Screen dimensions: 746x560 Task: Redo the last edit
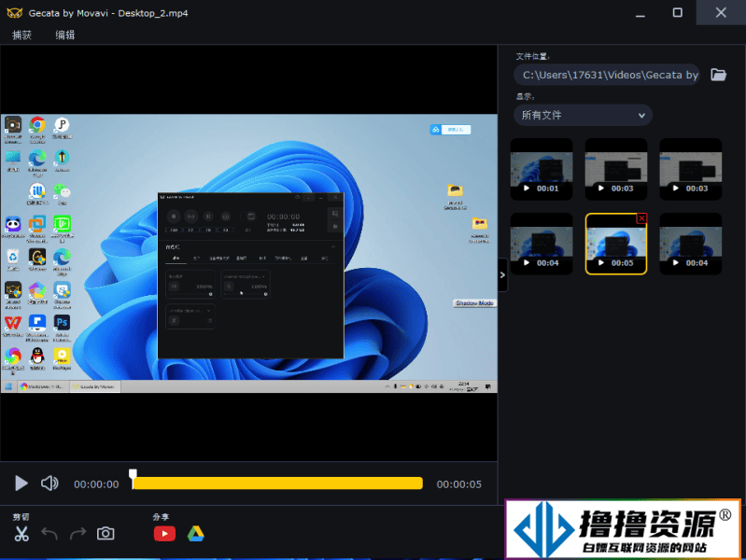pyautogui.click(x=78, y=533)
